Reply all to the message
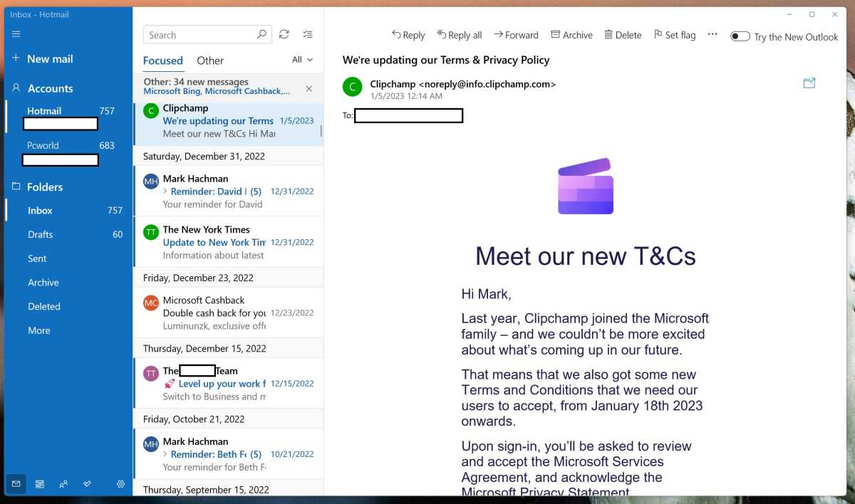Viewport: 855px width, 504px height. (460, 35)
